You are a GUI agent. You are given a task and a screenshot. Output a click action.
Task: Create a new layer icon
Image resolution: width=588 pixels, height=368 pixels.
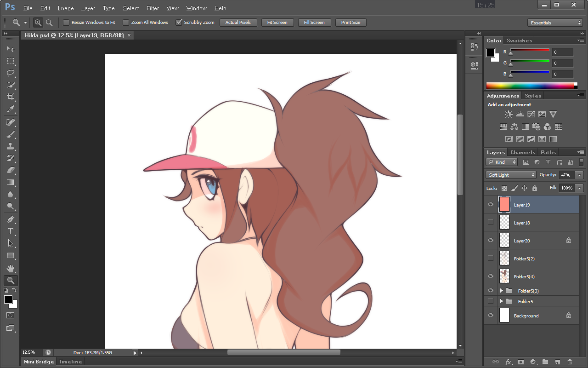click(x=557, y=362)
